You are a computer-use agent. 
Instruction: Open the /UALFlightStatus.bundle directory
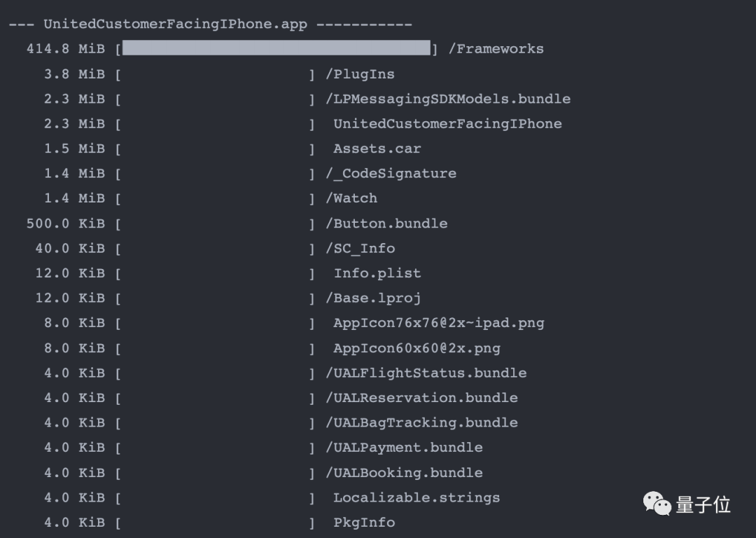click(426, 373)
